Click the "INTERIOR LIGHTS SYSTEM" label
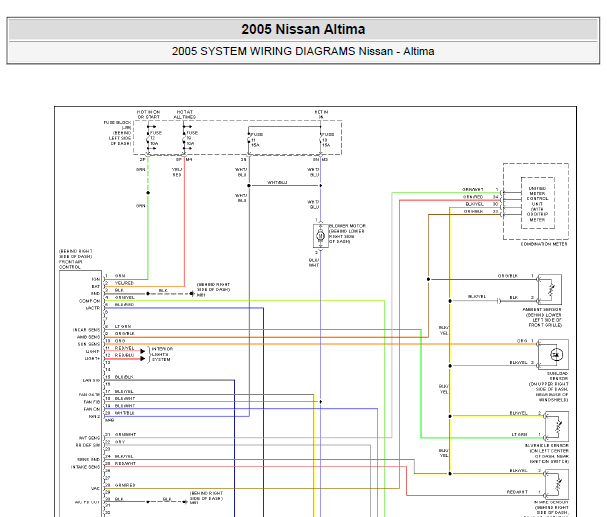The image size is (607, 517). [162, 354]
